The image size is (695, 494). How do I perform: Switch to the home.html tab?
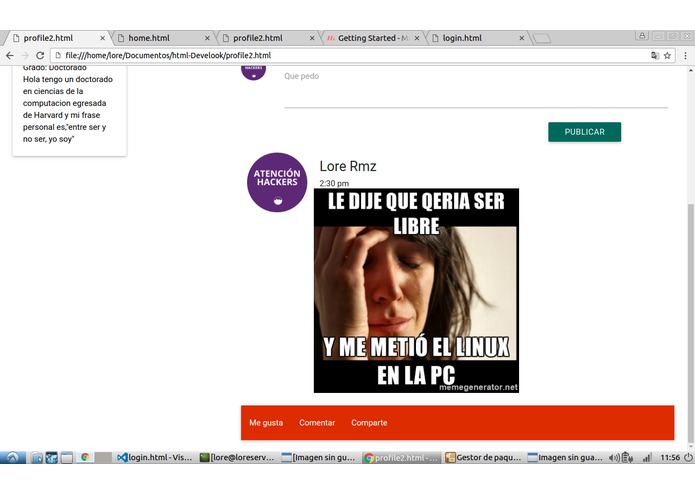(162, 38)
